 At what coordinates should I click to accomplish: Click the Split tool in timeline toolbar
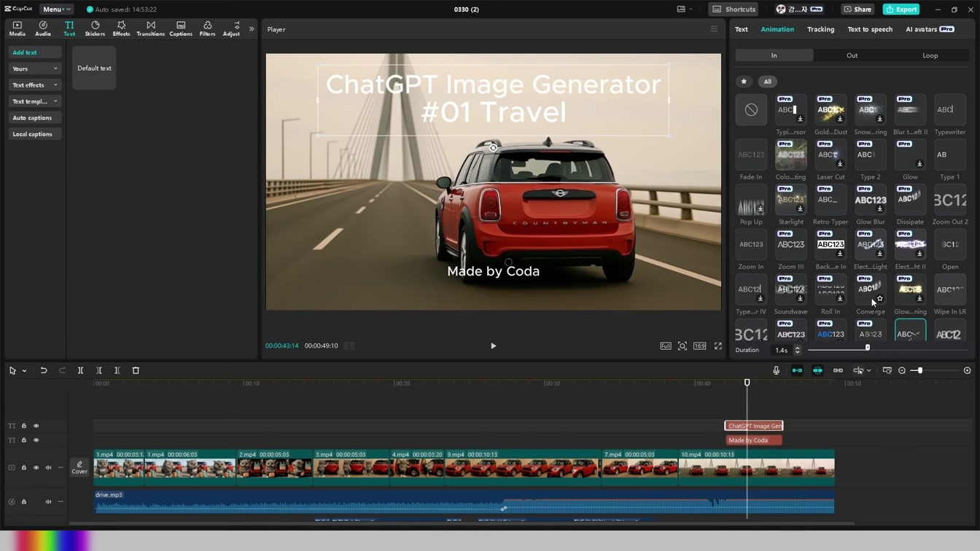81,370
